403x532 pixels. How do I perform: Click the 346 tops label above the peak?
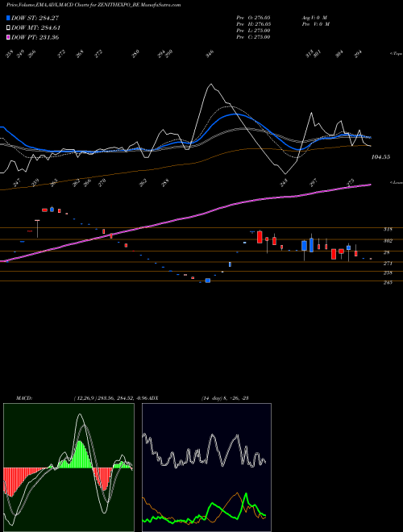[x=210, y=54]
